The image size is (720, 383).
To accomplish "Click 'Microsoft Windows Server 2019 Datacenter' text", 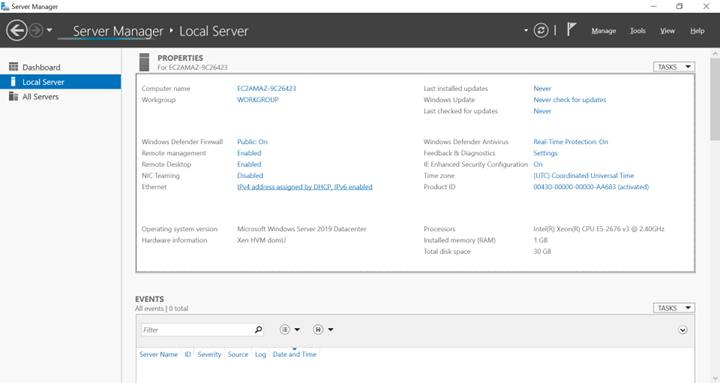I will pos(302,229).
